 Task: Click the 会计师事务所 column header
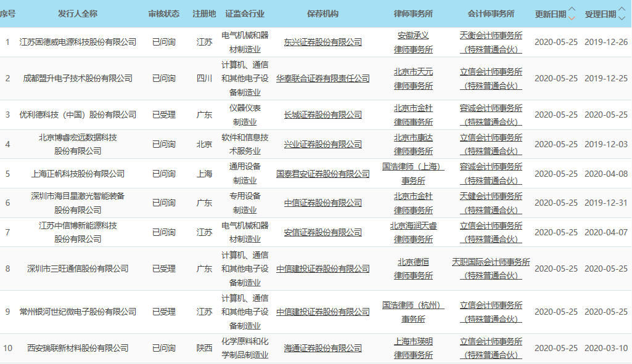491,14
